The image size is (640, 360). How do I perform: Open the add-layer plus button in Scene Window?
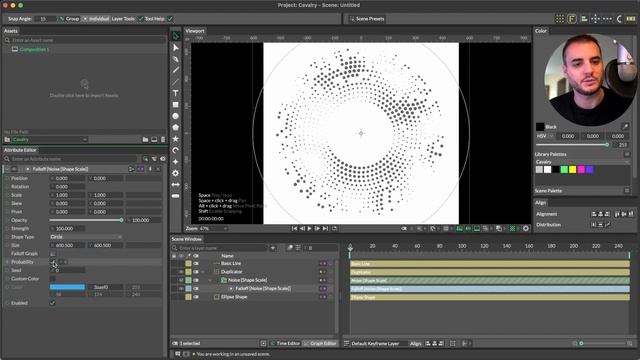tap(273, 248)
